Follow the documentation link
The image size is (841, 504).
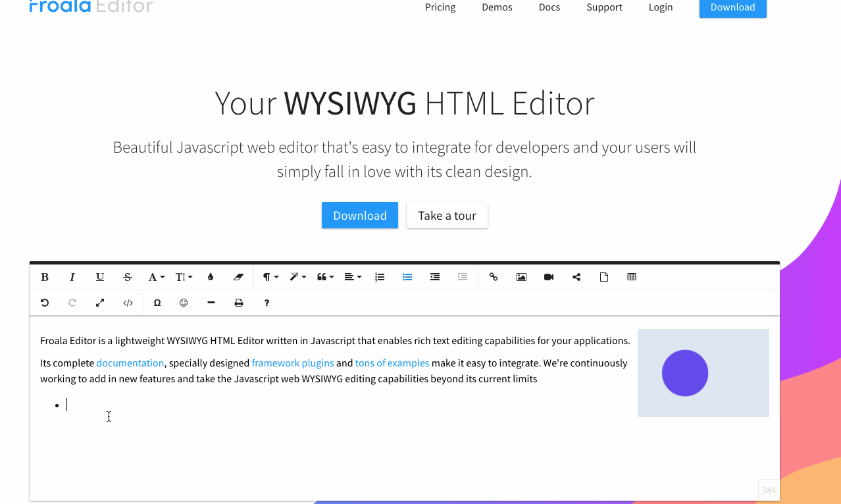tap(130, 363)
